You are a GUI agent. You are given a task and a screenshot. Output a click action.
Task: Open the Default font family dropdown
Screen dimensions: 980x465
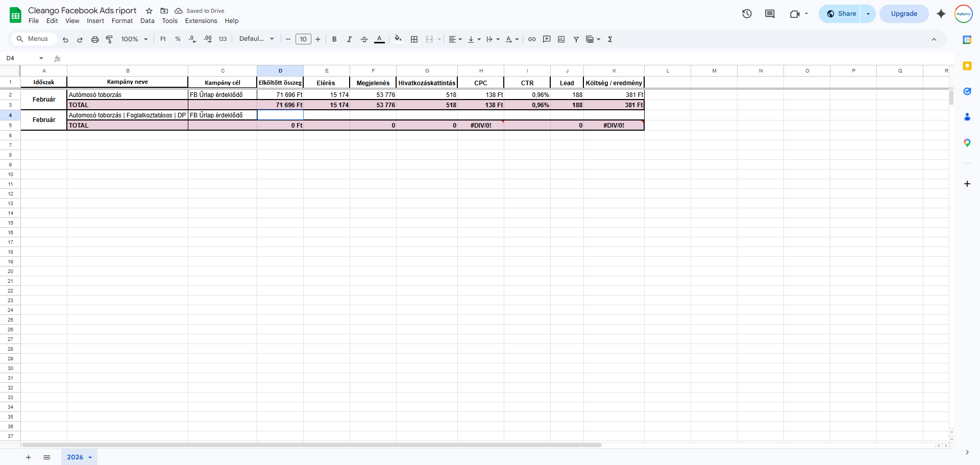tap(257, 39)
